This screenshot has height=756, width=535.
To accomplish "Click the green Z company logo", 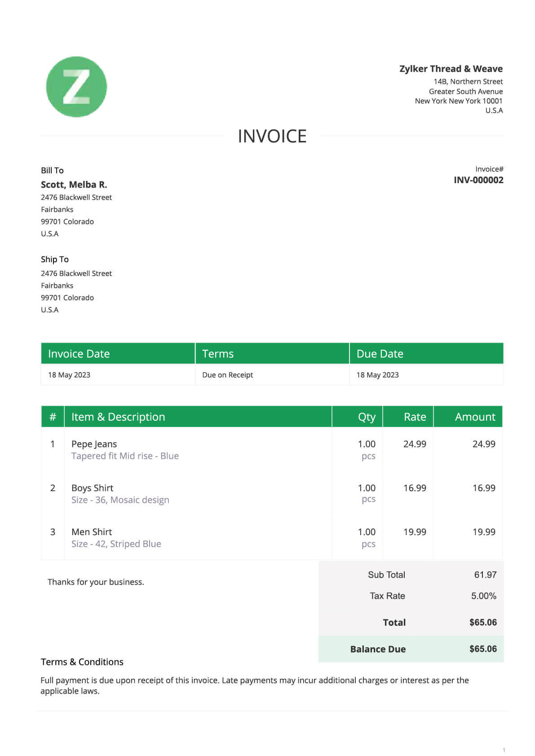I will pyautogui.click(x=76, y=87).
